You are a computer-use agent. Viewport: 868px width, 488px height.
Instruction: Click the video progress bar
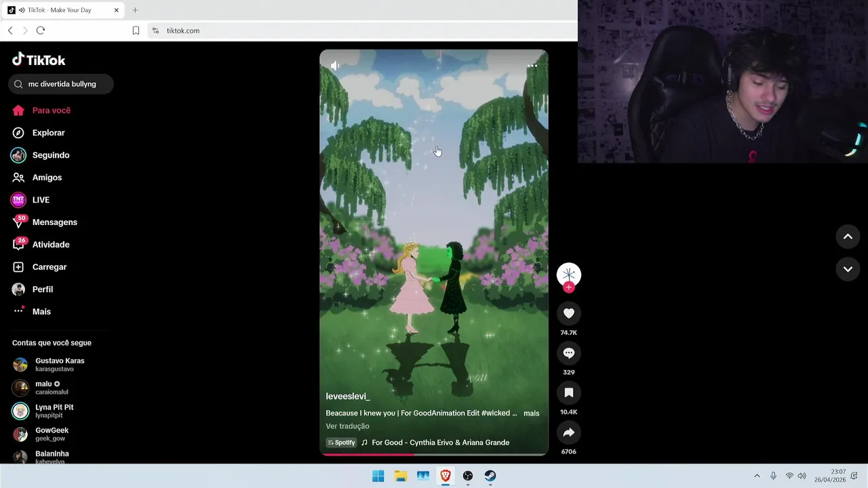click(x=434, y=454)
